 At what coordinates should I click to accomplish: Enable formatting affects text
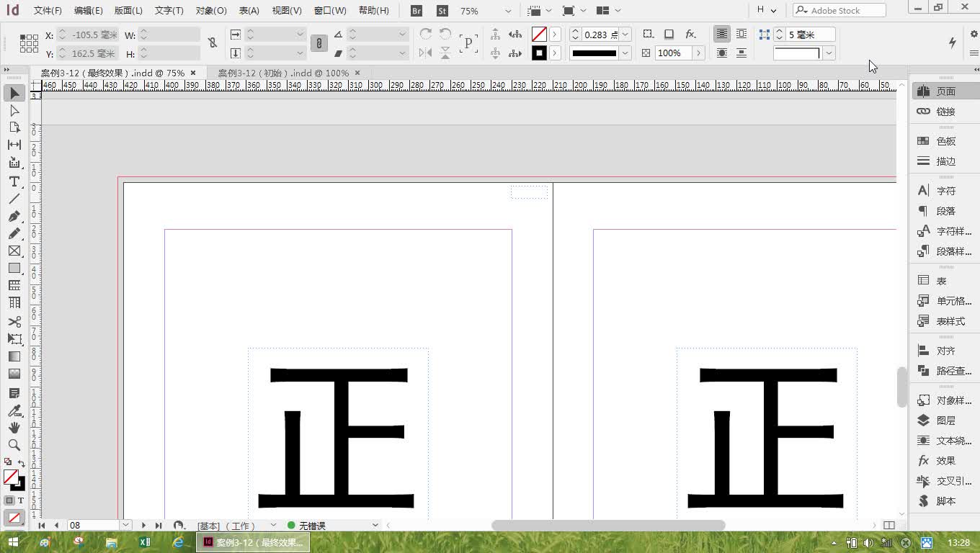point(19,500)
